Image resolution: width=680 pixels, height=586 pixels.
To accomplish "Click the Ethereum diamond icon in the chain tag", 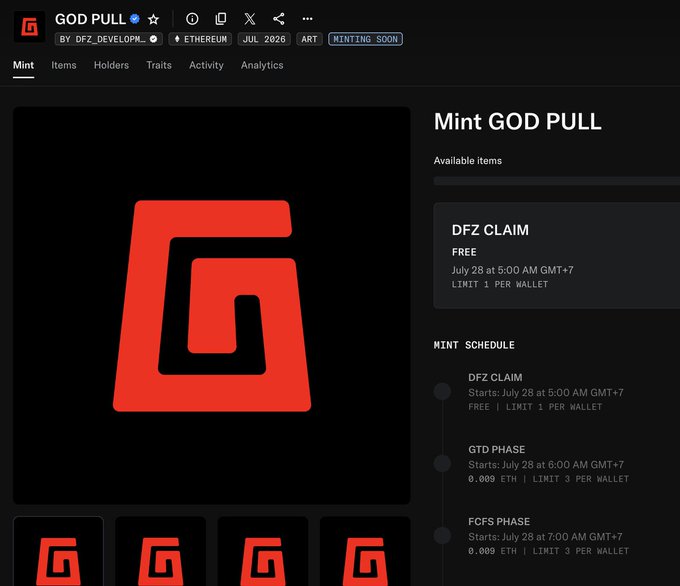I will (177, 39).
